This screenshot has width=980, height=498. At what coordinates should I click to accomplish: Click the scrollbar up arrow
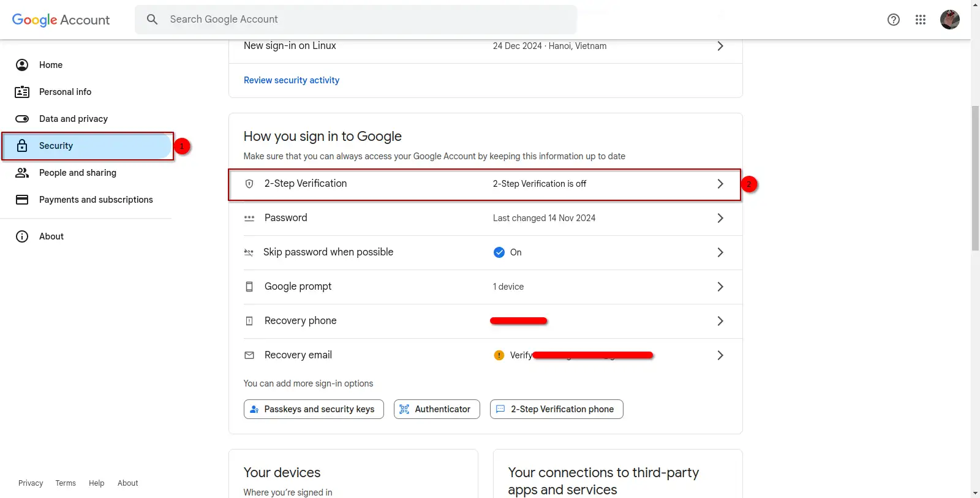tap(975, 4)
